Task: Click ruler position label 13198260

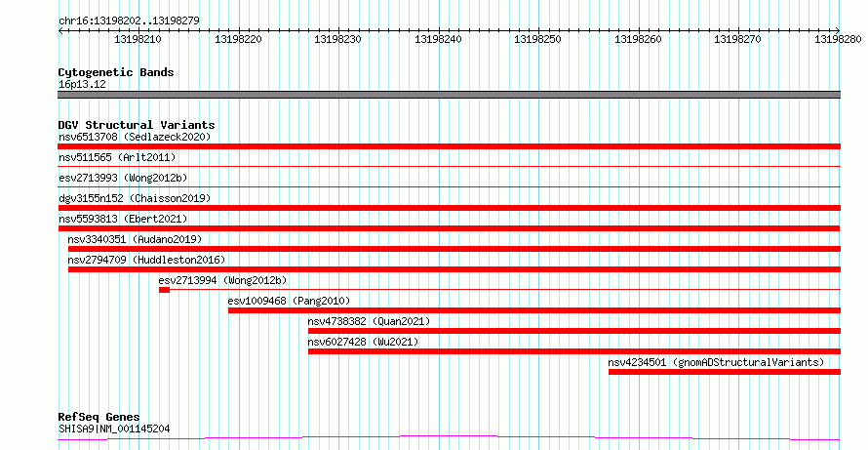Action: tap(638, 39)
